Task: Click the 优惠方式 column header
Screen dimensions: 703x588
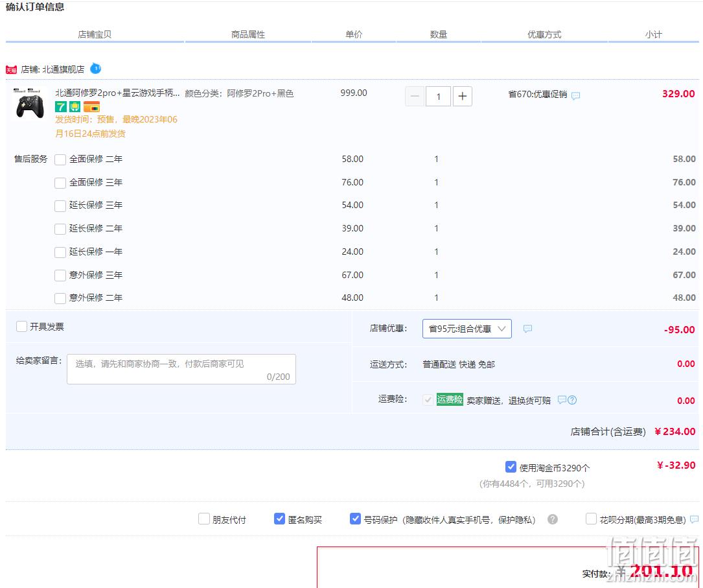Action: pyautogui.click(x=544, y=34)
